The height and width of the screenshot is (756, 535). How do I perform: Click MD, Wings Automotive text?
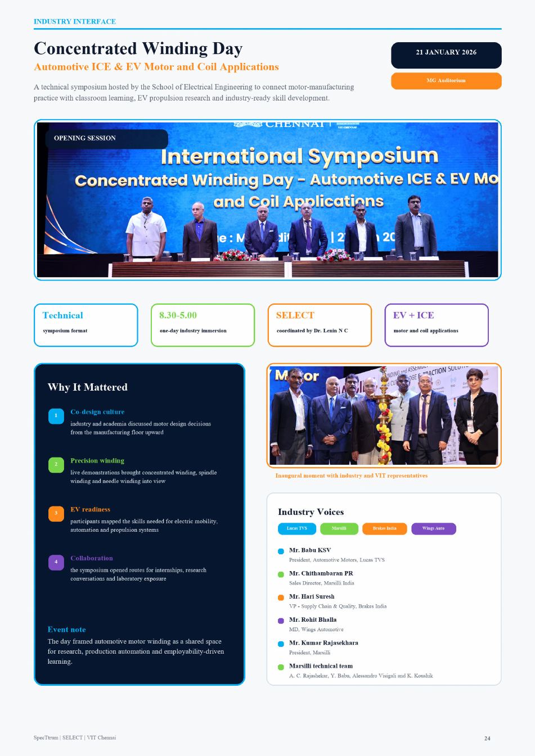316,630
